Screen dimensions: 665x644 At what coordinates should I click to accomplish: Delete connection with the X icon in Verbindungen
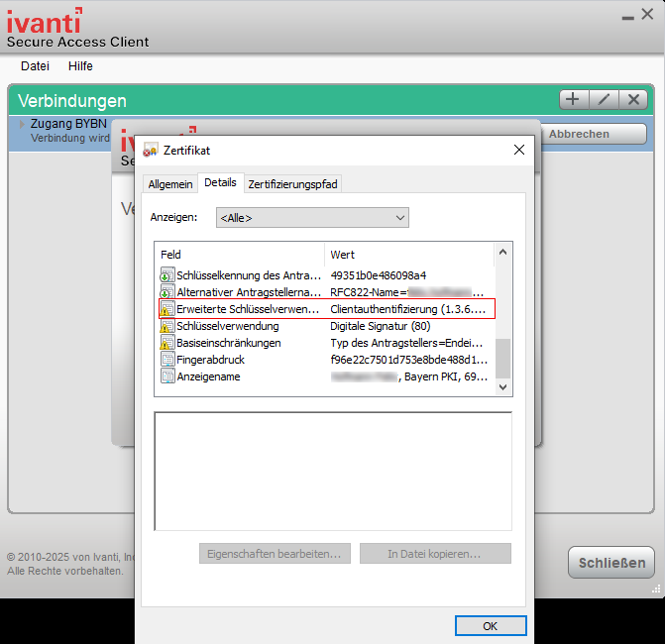click(633, 100)
